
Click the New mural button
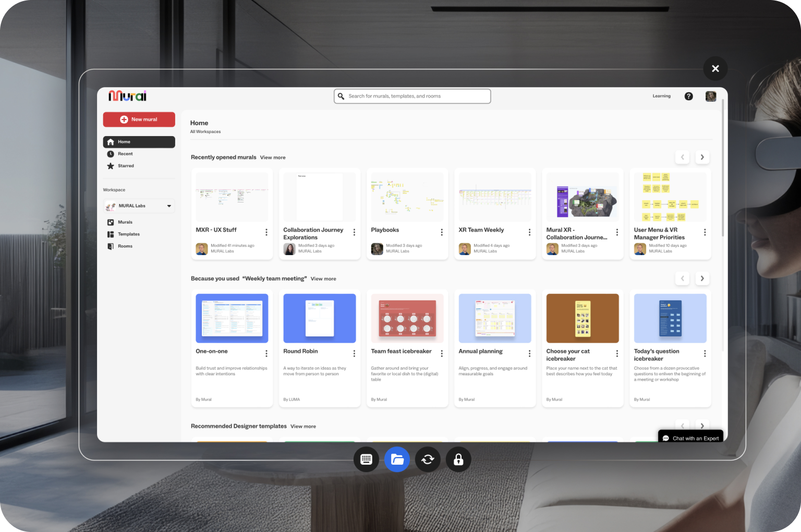tap(139, 119)
